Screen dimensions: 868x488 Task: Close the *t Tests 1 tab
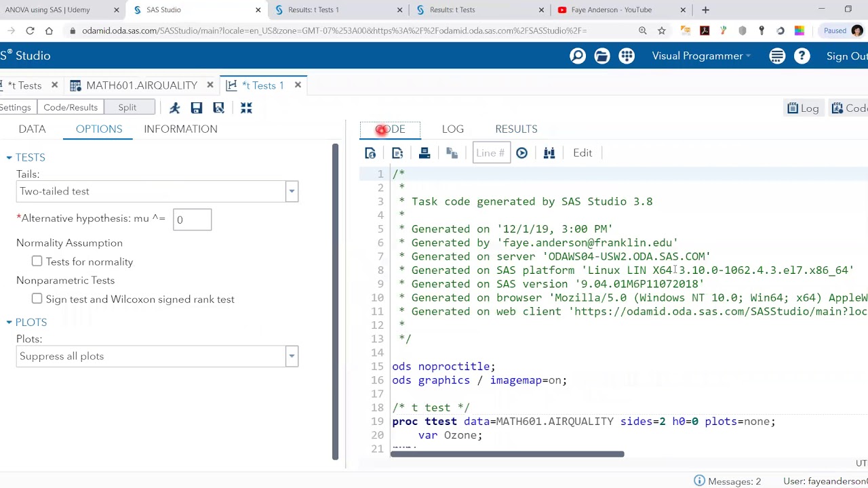pyautogui.click(x=298, y=85)
